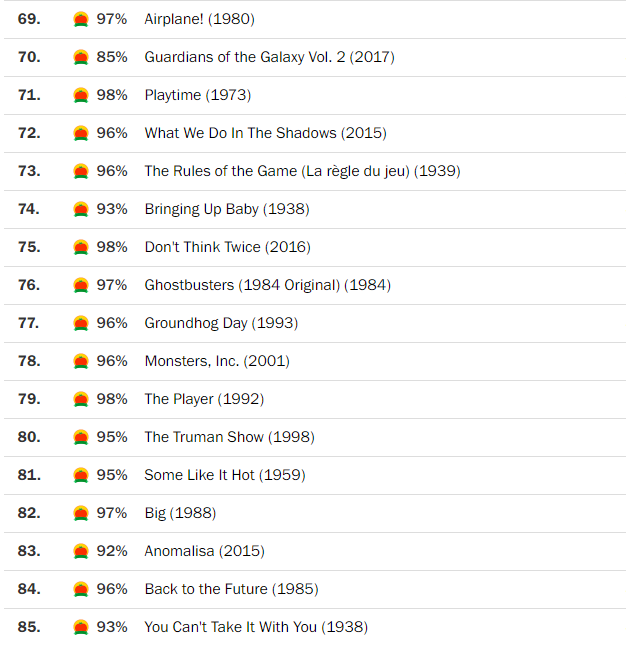Viewport: 626px width, 645px height.
Task: Select The Rules of the Game title
Action: 302,171
